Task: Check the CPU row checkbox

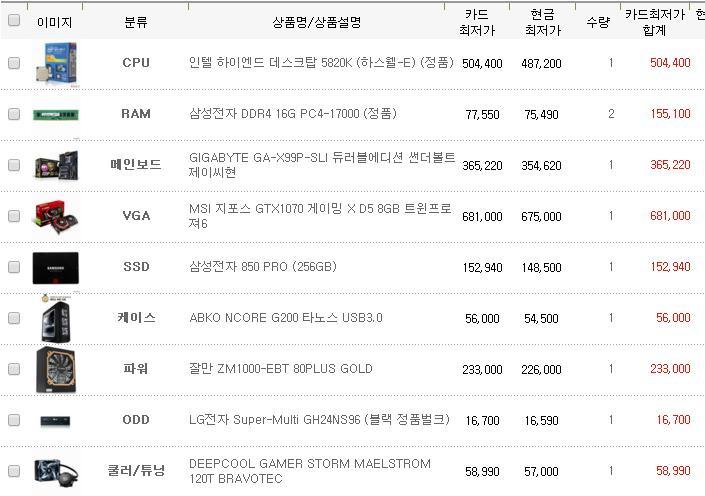Action: [14, 63]
